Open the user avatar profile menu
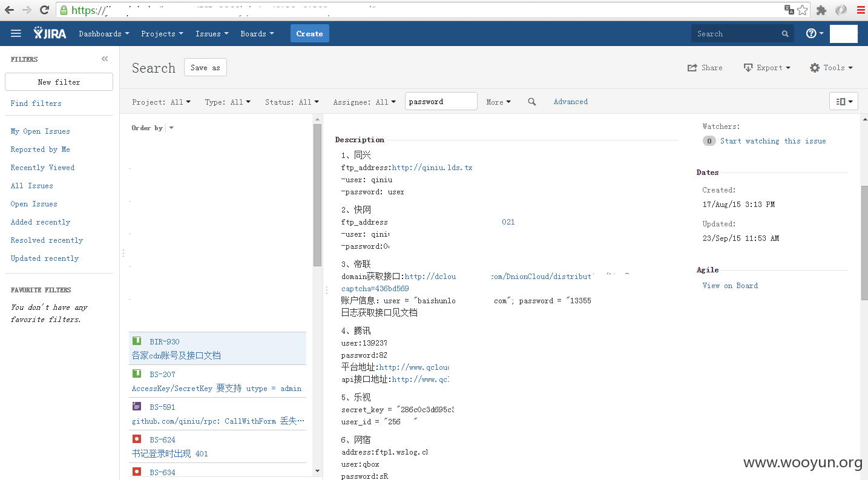 [844, 34]
